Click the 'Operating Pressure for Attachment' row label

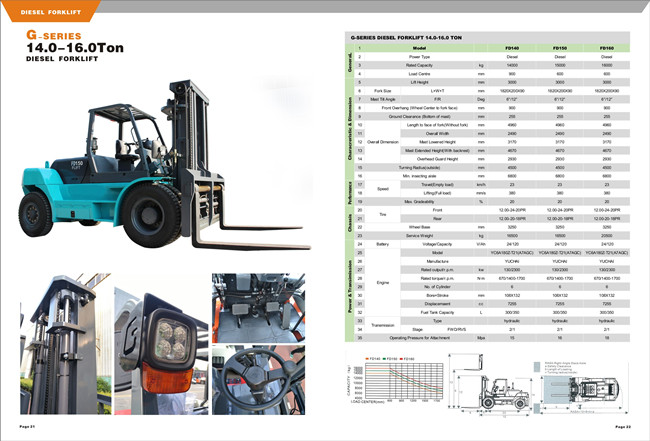tap(419, 338)
